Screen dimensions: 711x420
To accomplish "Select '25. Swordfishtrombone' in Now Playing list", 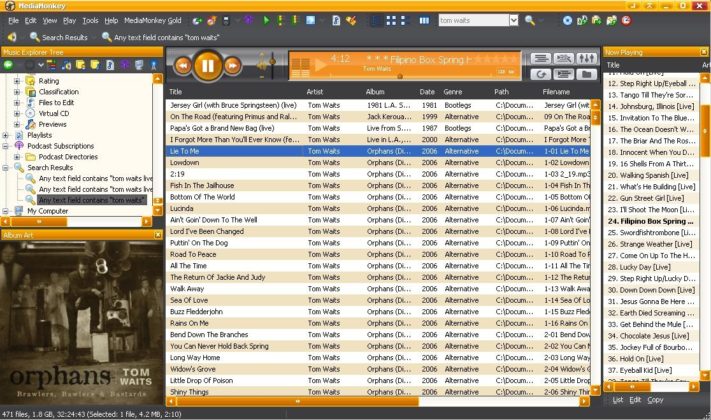I will (x=651, y=232).
